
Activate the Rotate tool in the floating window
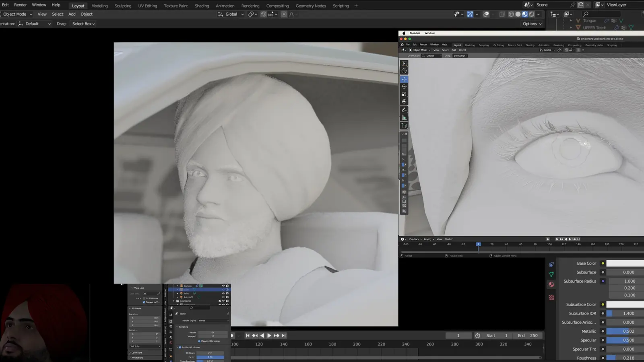(404, 86)
